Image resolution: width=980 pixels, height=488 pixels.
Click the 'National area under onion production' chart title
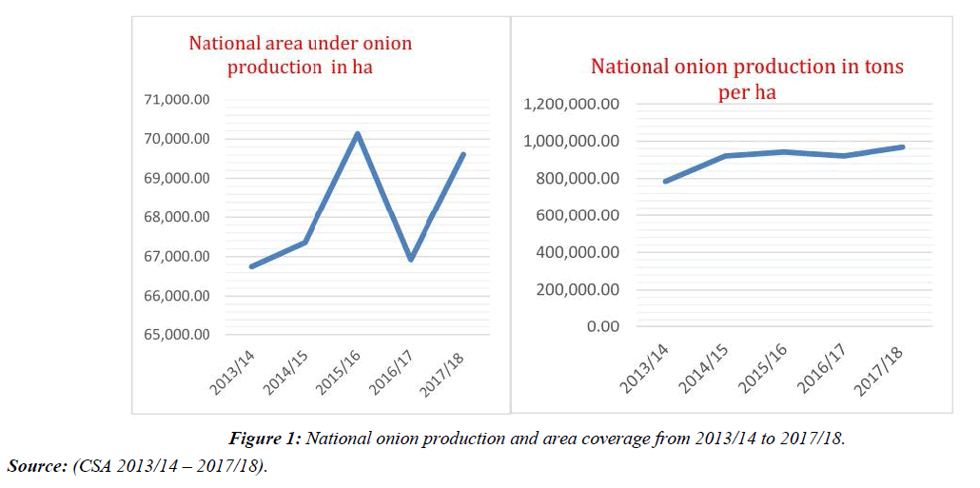(x=300, y=54)
